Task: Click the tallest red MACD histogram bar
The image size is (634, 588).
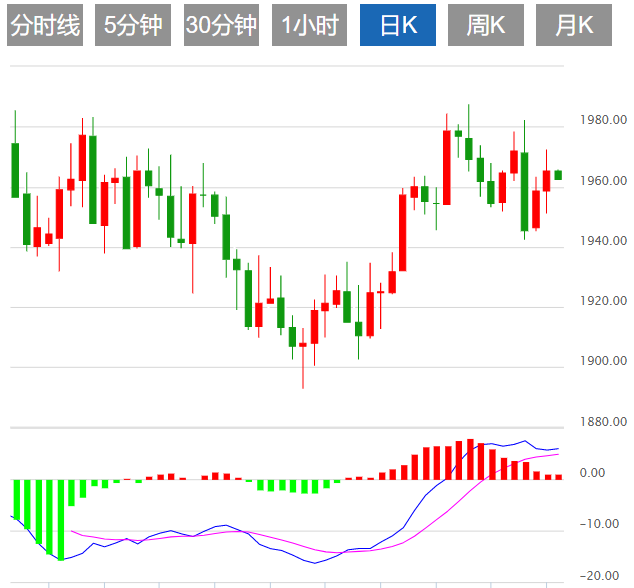Action: (x=470, y=459)
